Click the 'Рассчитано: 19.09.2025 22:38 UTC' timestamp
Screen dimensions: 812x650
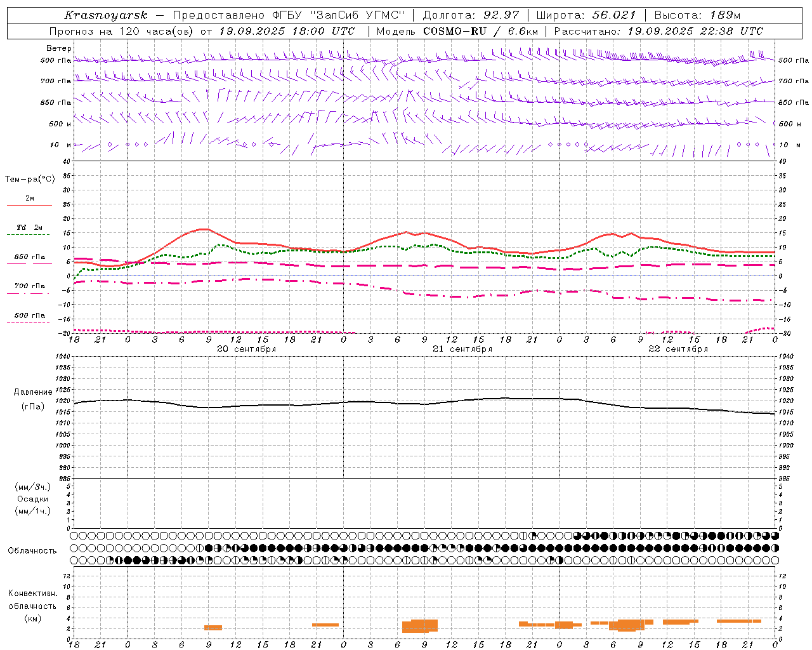point(658,31)
